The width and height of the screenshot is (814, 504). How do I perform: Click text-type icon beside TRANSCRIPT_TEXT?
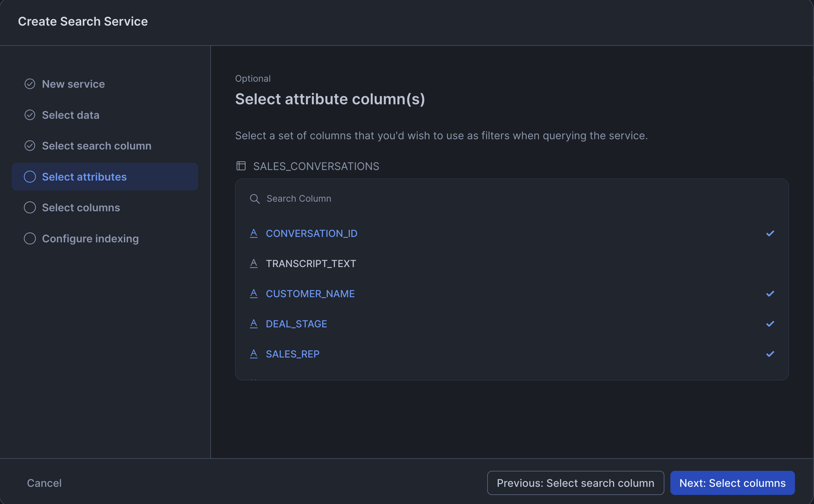point(253,263)
